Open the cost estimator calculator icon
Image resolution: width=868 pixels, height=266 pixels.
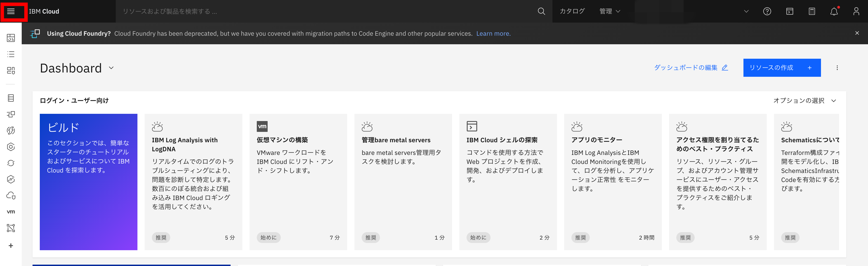point(812,11)
